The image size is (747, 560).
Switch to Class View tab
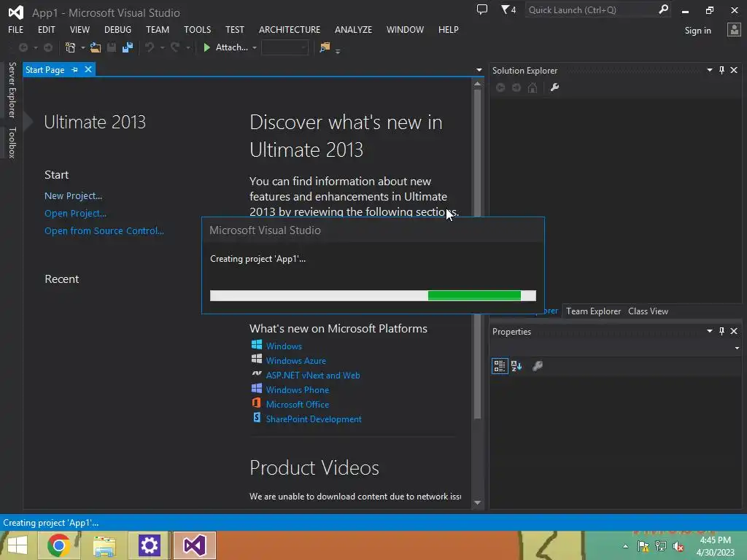(648, 311)
